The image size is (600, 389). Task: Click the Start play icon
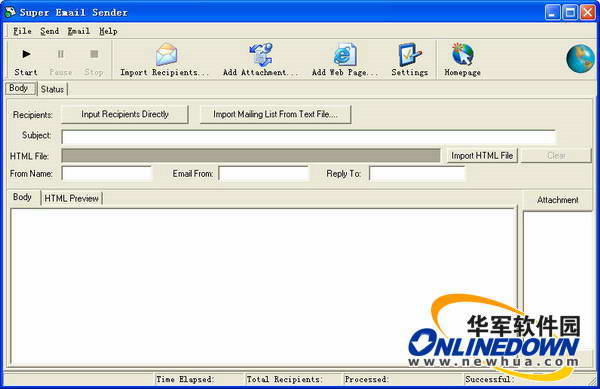(26, 54)
